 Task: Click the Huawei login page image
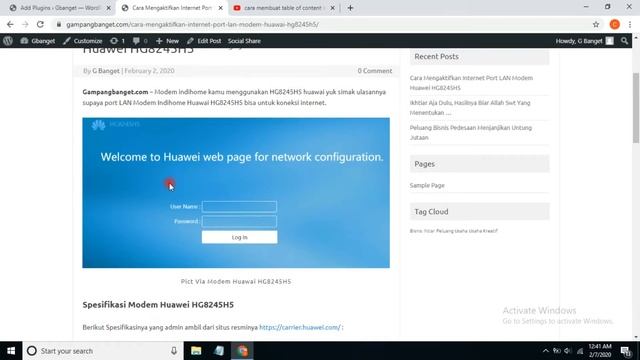(236, 193)
